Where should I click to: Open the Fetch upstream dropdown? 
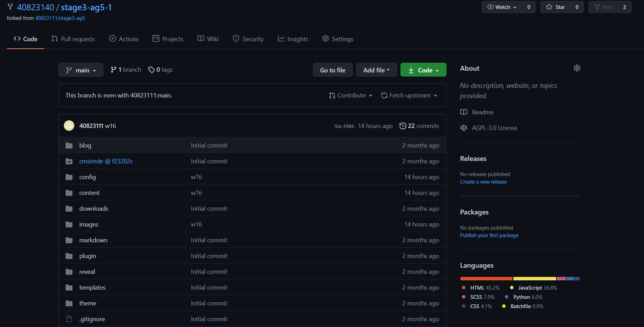point(409,95)
